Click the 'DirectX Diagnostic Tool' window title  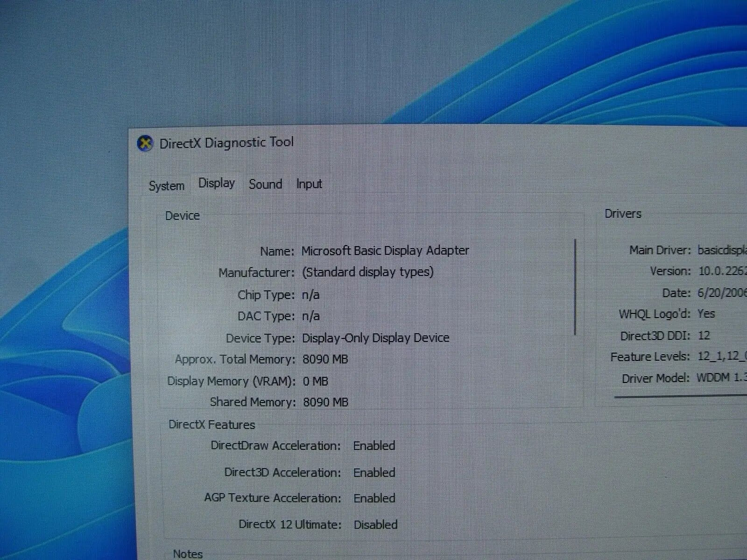(x=227, y=142)
